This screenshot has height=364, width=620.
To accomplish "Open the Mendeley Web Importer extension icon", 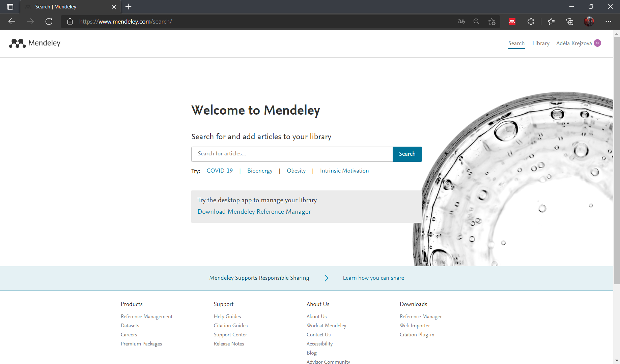I will tap(512, 22).
